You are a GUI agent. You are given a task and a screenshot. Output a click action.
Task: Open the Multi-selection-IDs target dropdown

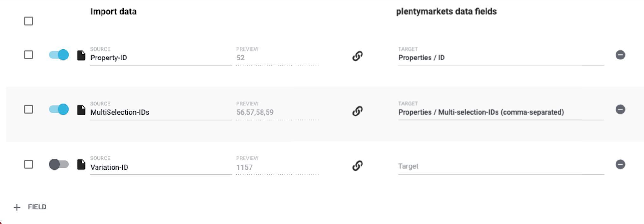click(x=501, y=112)
